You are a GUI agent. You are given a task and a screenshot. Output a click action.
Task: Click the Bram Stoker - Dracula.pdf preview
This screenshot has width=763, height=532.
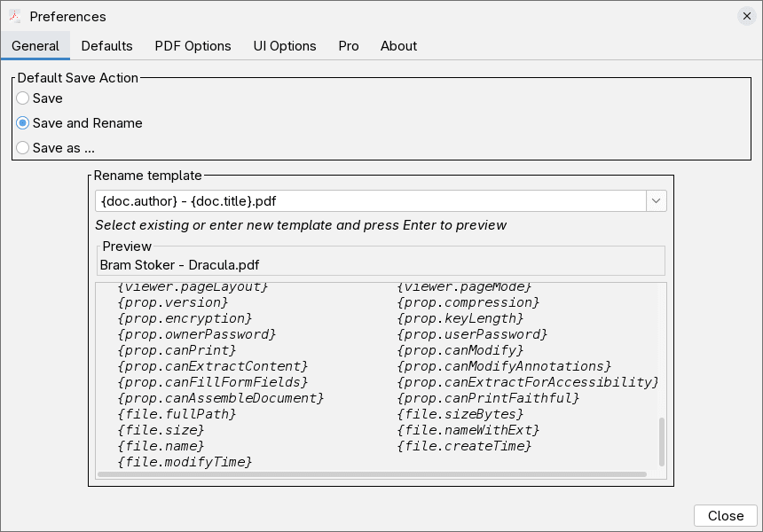tap(179, 265)
